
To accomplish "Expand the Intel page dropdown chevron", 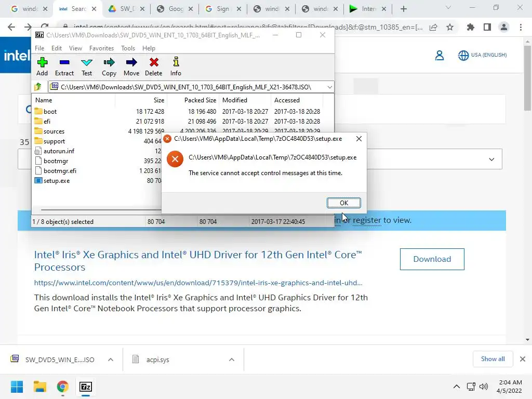I will 491,159.
